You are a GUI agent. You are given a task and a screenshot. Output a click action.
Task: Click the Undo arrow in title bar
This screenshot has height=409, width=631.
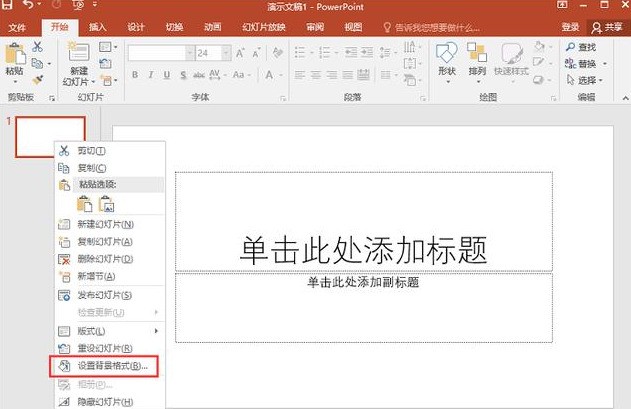coord(27,7)
